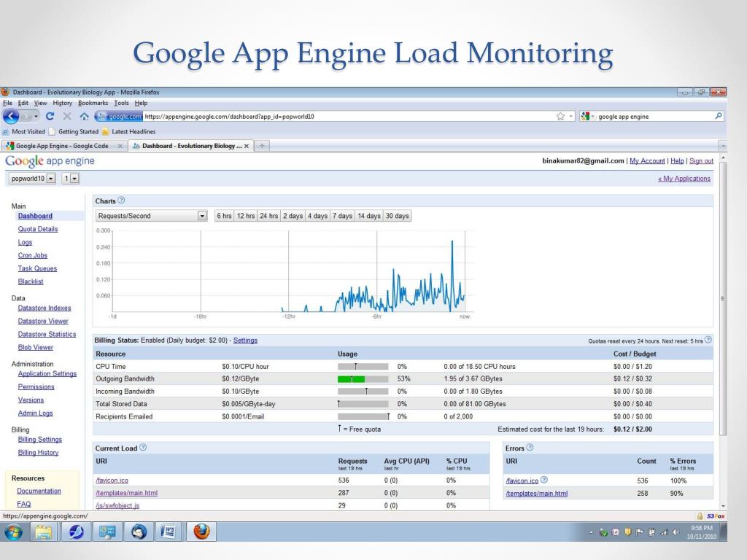
Task: Click the Current Load help icon
Action: click(143, 448)
